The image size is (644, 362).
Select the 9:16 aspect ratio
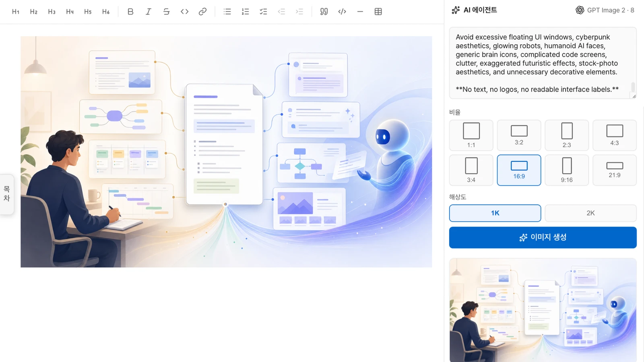click(x=567, y=170)
